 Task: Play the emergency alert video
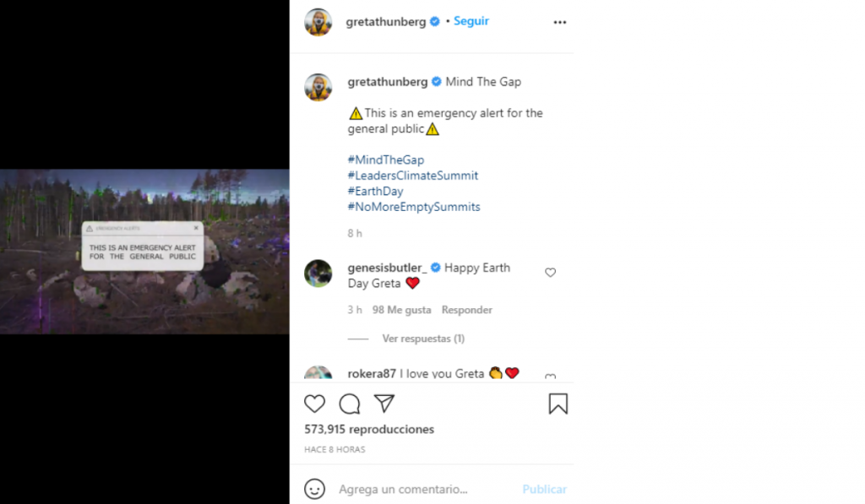pos(144,252)
